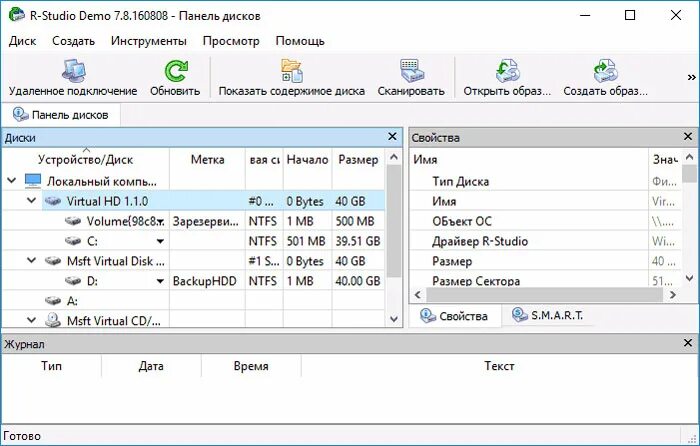Click the Свойства vertical scroll-down arrow

point(689,279)
